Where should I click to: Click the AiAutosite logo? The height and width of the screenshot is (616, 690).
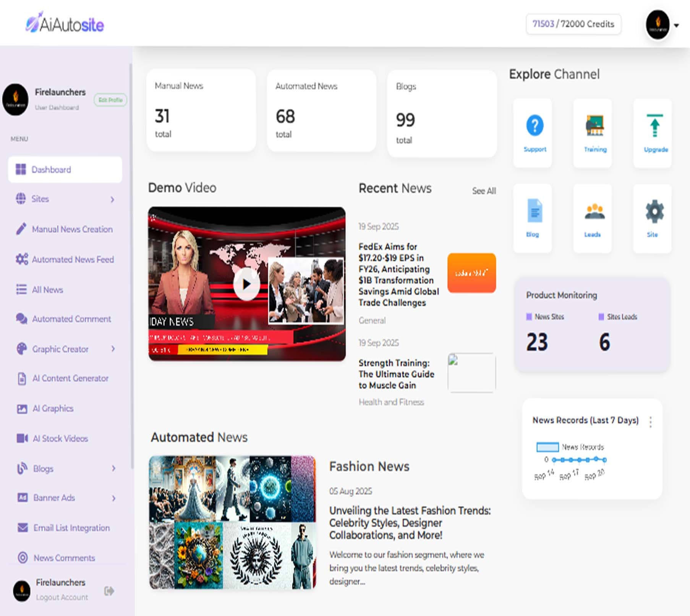(x=65, y=24)
